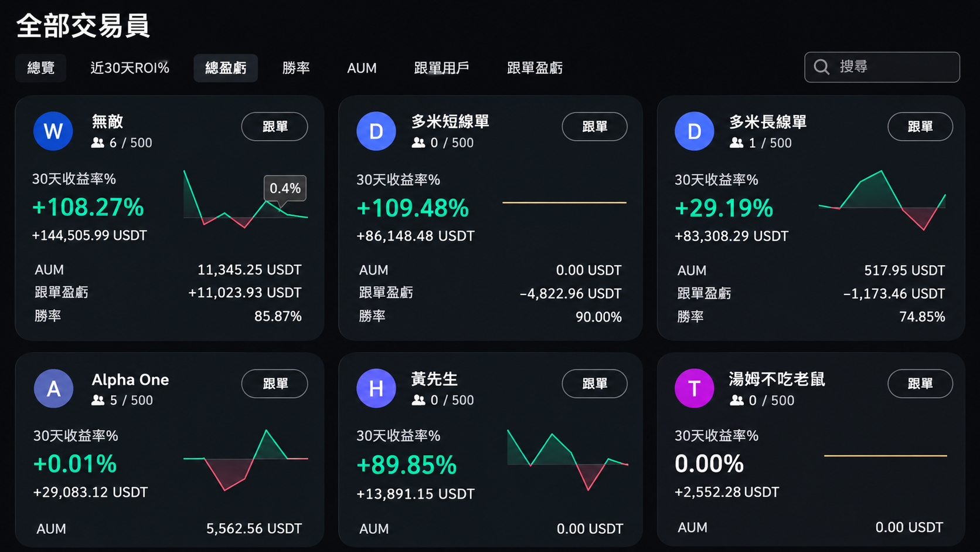Screen dimensions: 980x552
Task: Click followers icon on 多米長線單 card
Action: click(x=737, y=143)
